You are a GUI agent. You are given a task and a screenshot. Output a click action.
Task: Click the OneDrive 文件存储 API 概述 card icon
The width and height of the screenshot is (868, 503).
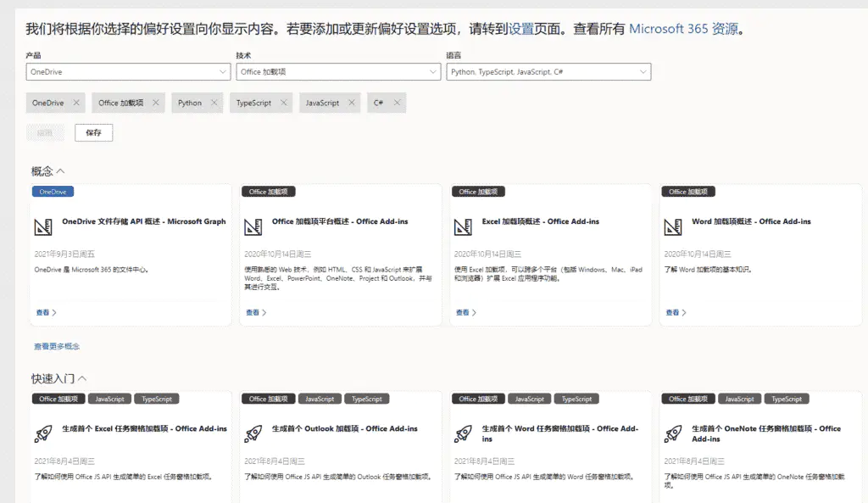[x=43, y=226]
